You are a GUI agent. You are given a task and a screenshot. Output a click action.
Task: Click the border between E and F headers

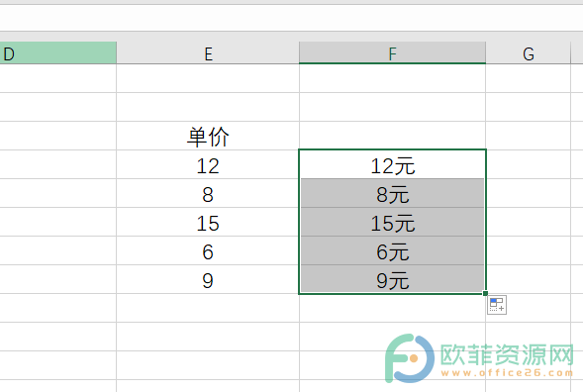[299, 52]
